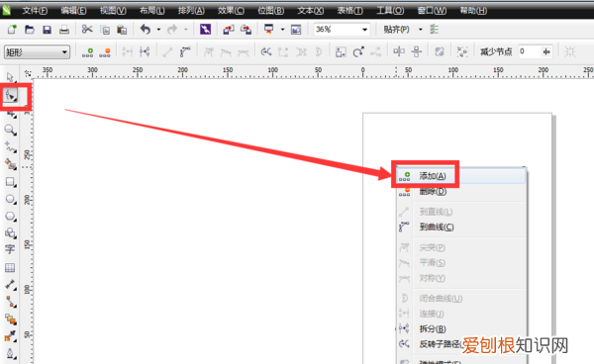Open the 效果(C) menu

coord(231,11)
